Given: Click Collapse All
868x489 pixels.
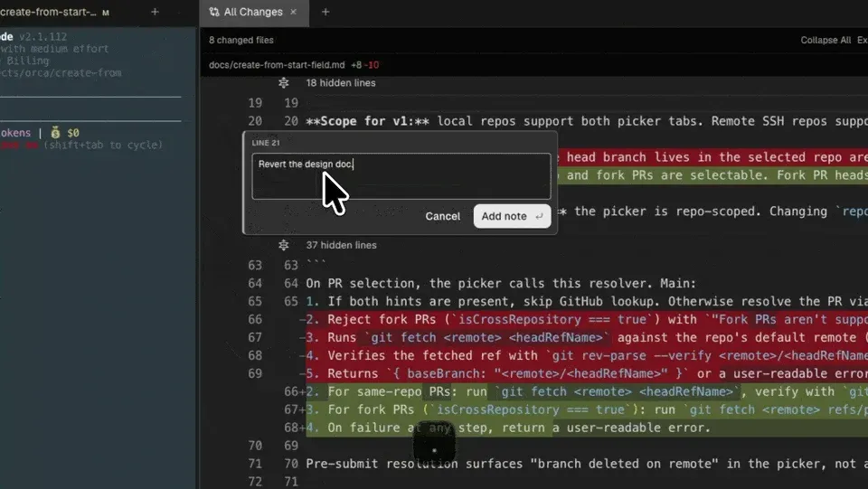Looking at the screenshot, I should (x=826, y=40).
